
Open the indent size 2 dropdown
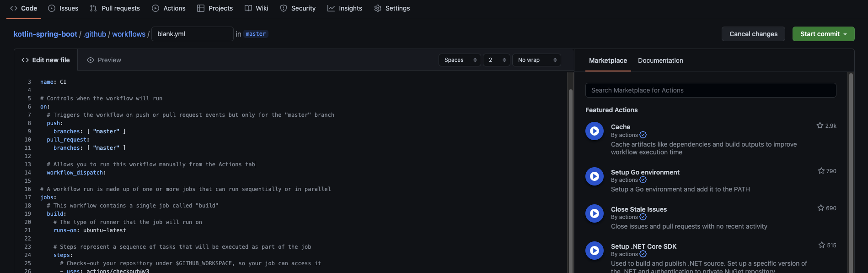pyautogui.click(x=496, y=60)
